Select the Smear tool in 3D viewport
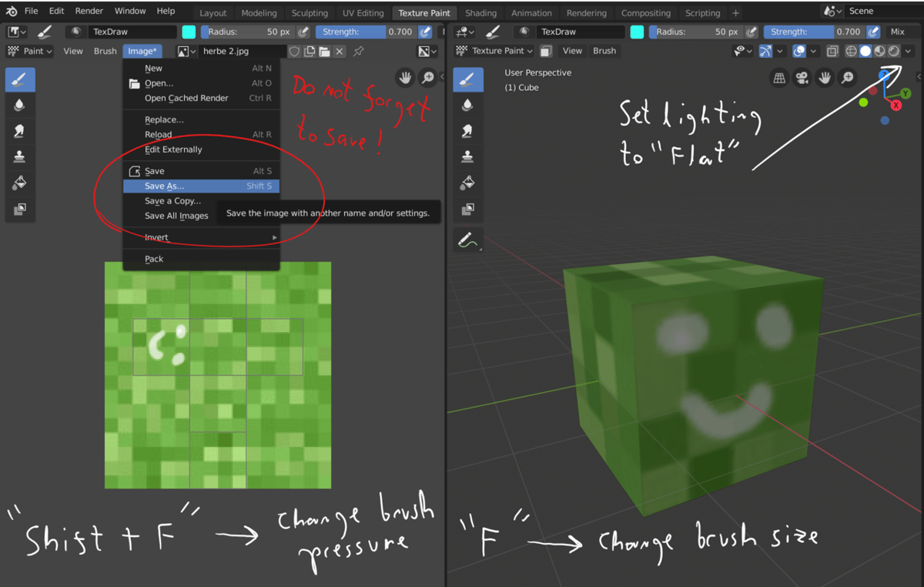 coord(467,132)
